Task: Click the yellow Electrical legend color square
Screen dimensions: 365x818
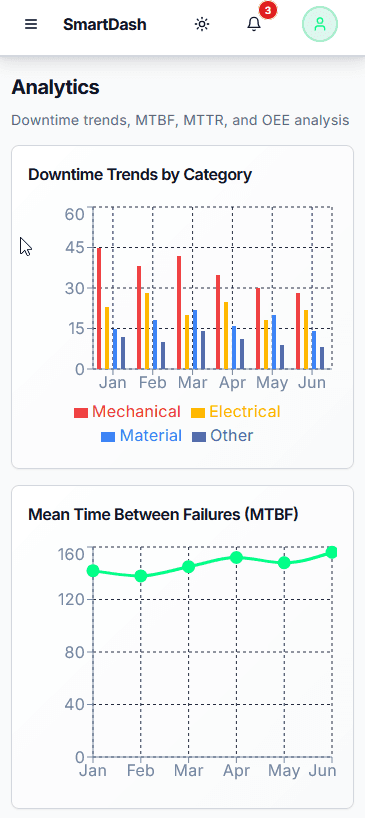Action: [x=198, y=413]
